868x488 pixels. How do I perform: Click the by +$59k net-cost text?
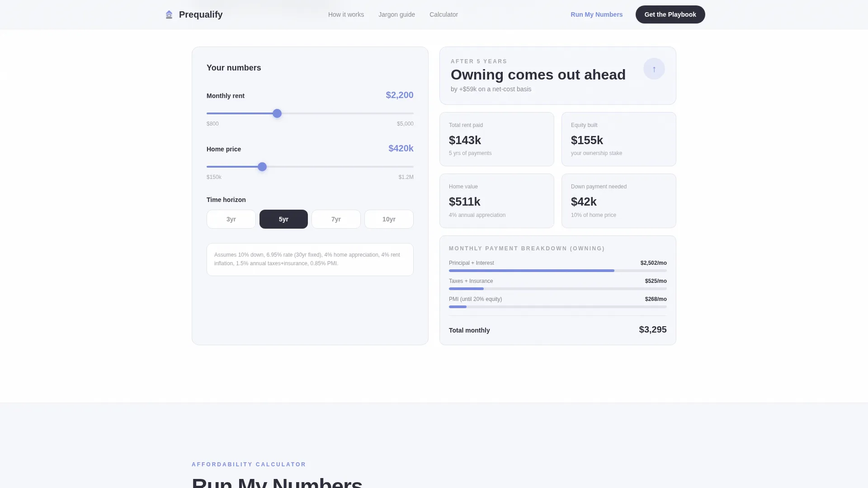491,89
